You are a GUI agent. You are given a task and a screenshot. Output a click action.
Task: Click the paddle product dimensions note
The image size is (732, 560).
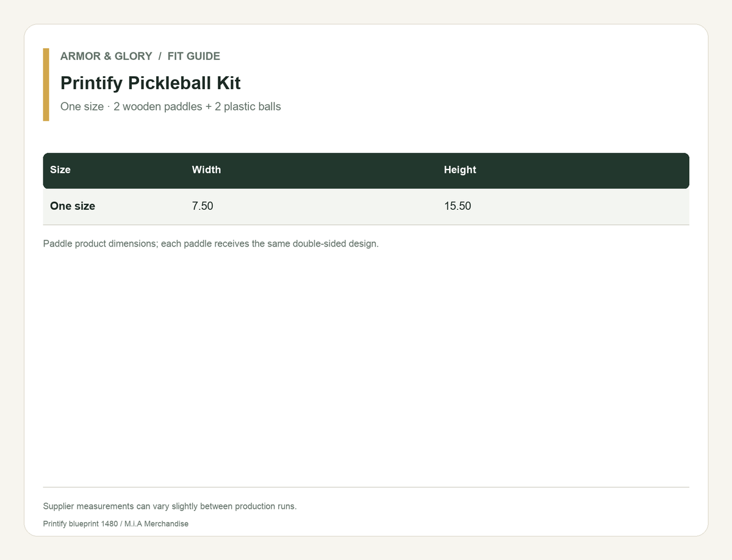click(x=211, y=244)
